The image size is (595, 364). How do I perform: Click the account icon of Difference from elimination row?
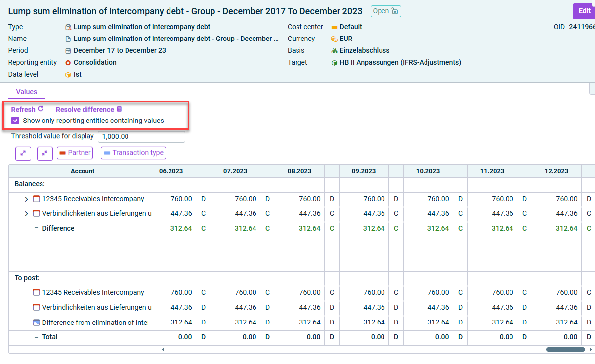point(36,322)
